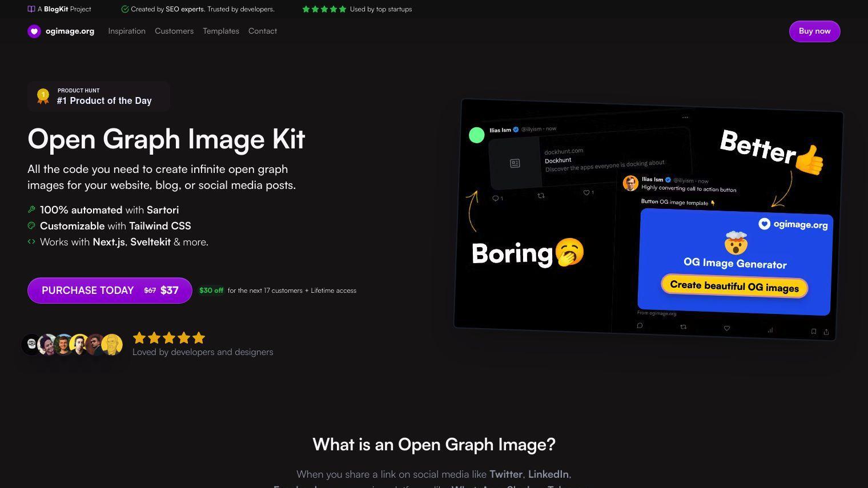
Task: Click the green five-star rating in top bar
Action: 324,9
